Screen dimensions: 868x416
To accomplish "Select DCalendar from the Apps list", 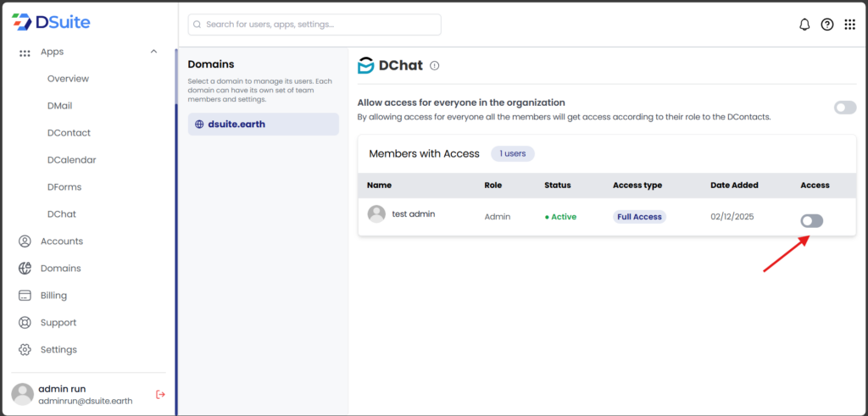I will 71,160.
